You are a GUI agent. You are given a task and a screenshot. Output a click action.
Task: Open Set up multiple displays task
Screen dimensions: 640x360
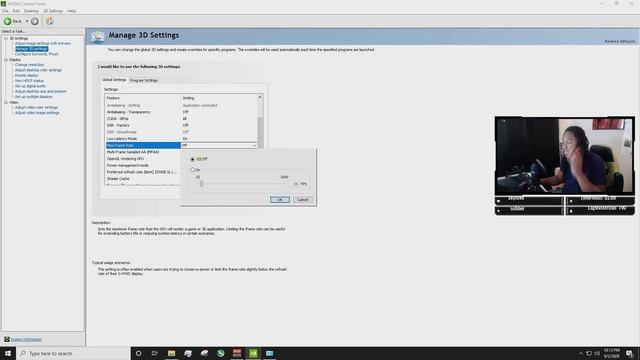(x=33, y=97)
